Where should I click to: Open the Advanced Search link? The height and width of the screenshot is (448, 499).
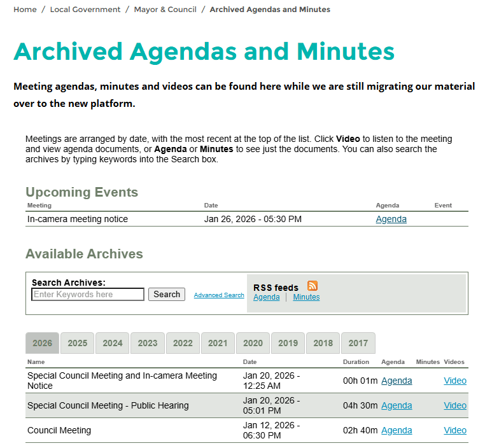tap(219, 295)
